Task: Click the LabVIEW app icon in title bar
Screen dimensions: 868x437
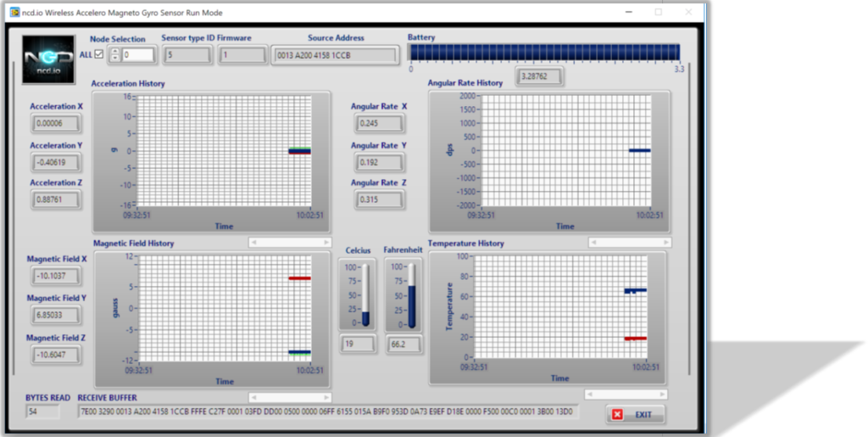Action: click(x=15, y=12)
